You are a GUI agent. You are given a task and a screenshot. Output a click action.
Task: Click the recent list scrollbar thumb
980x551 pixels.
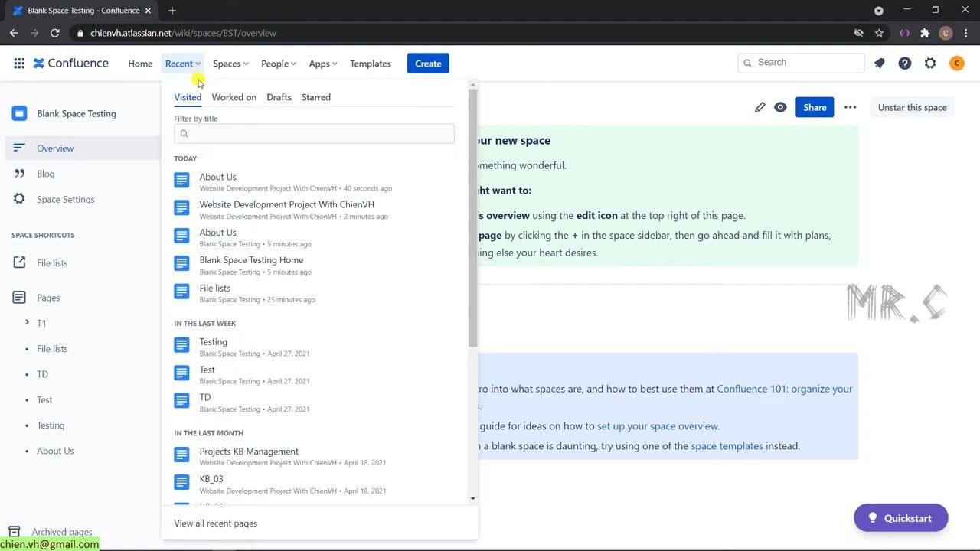pyautogui.click(x=472, y=218)
